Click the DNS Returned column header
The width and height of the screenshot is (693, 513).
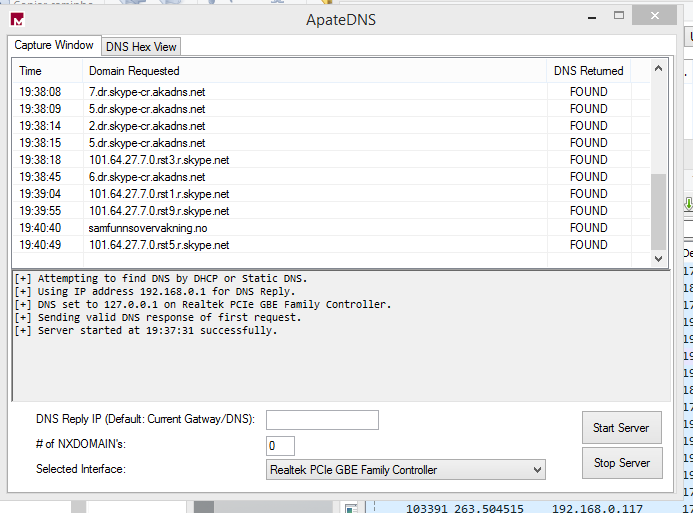[588, 71]
